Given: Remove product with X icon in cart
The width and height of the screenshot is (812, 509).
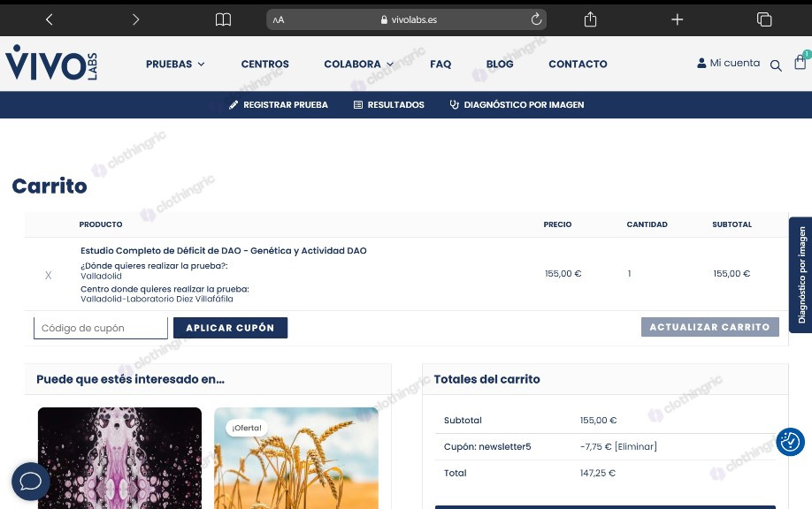Looking at the screenshot, I should [48, 275].
